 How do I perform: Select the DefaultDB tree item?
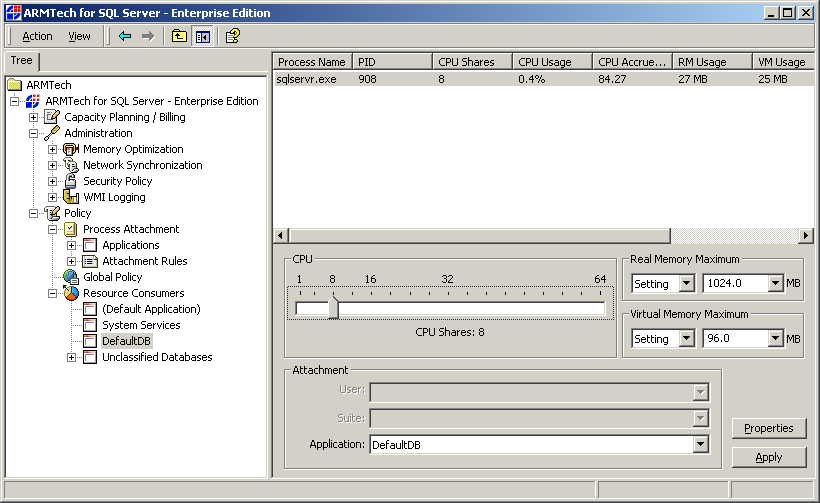pyautogui.click(x=126, y=341)
